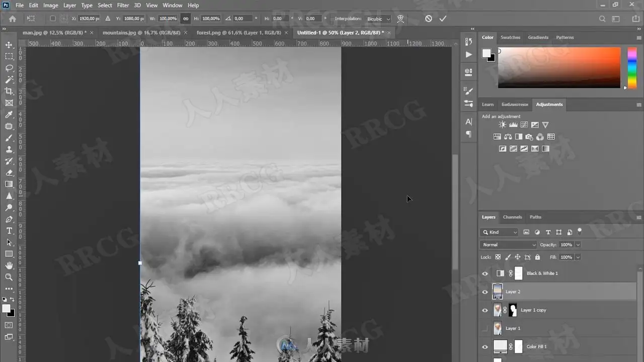Toggle the warp mode icon
Image resolution: width=644 pixels, height=362 pixels.
click(x=400, y=19)
